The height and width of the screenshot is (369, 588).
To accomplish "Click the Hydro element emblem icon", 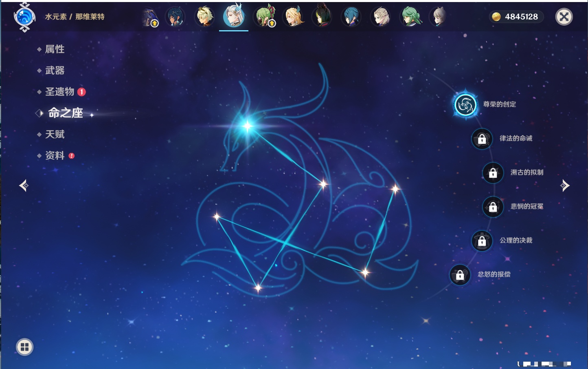I will pyautogui.click(x=24, y=17).
